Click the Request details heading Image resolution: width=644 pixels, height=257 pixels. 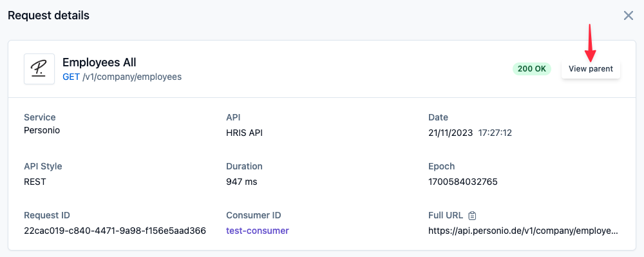[x=48, y=15]
